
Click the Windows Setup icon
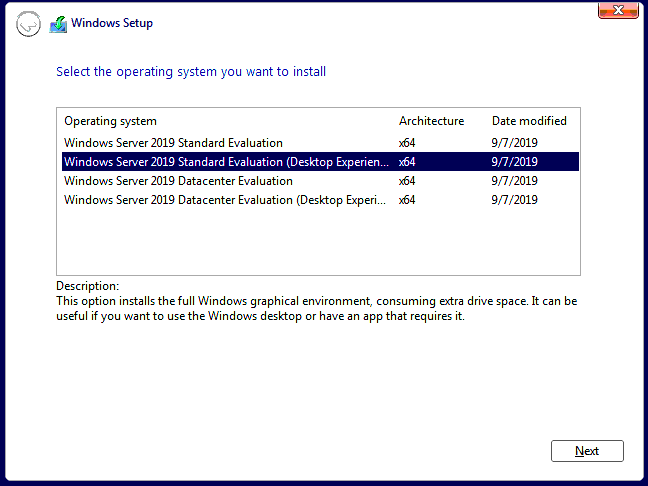coord(58,24)
